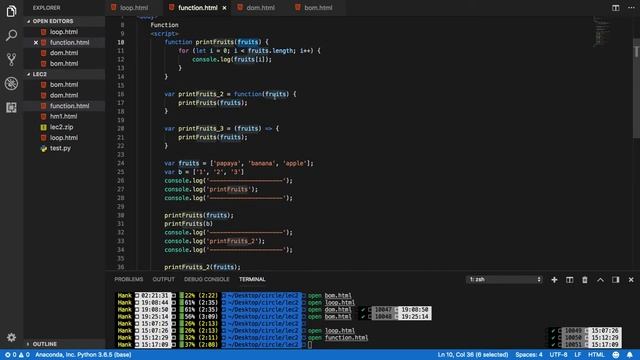Open dom.html in the LEC2 folder

pos(64,95)
